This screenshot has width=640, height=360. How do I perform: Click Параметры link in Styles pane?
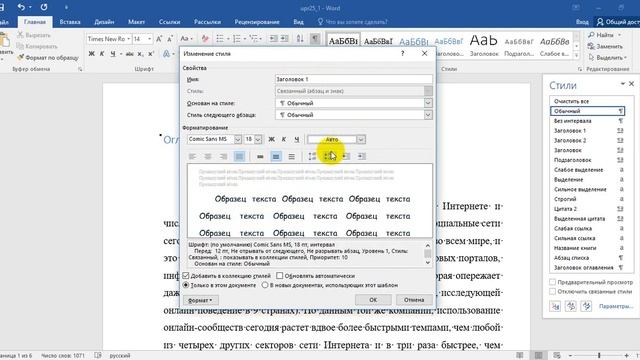tap(616, 306)
